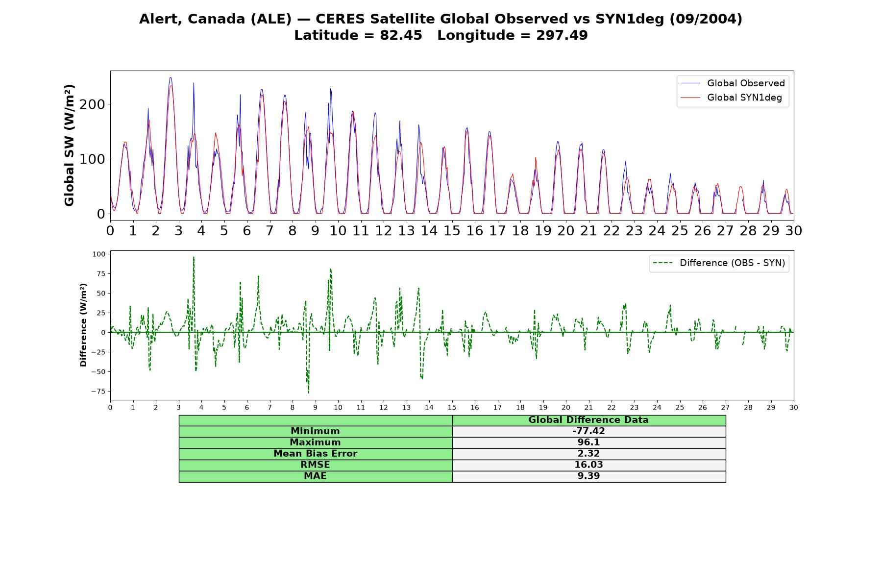The width and height of the screenshot is (882, 588).
Task: Click the Minimum value -77.42 cell
Action: (x=589, y=431)
